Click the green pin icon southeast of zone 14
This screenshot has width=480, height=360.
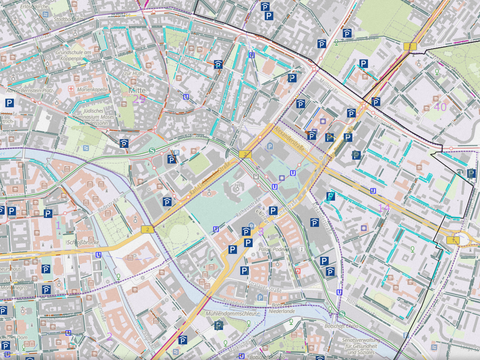point(413,249)
